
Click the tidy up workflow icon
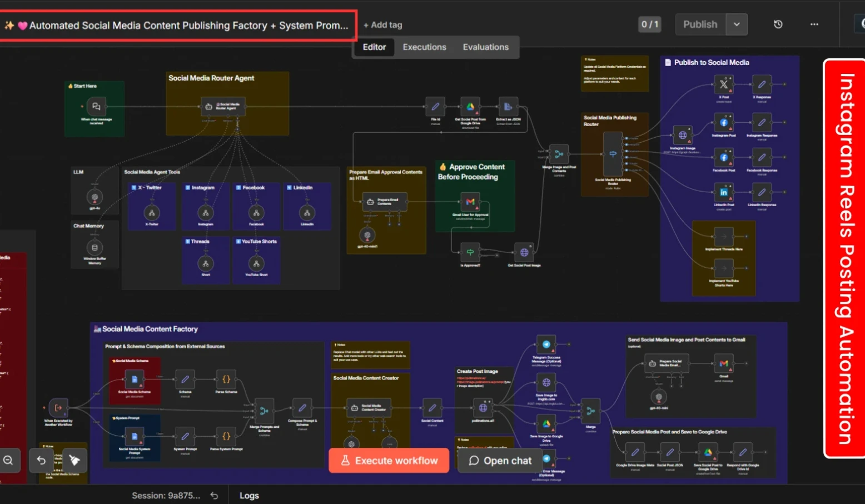pyautogui.click(x=74, y=460)
